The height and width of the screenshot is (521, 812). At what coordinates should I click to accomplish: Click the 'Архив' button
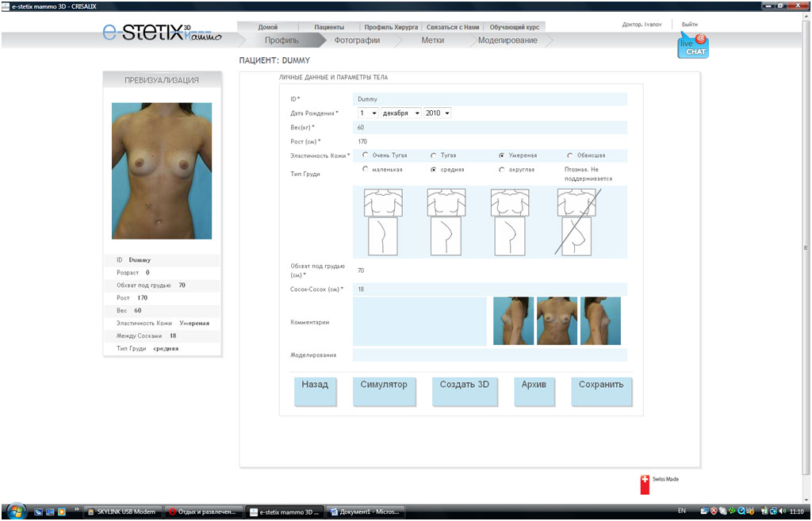click(x=534, y=391)
